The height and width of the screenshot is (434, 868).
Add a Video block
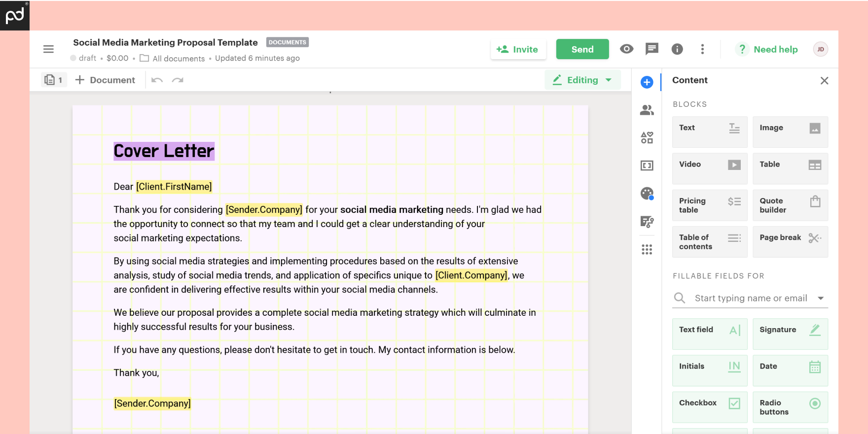pos(710,168)
